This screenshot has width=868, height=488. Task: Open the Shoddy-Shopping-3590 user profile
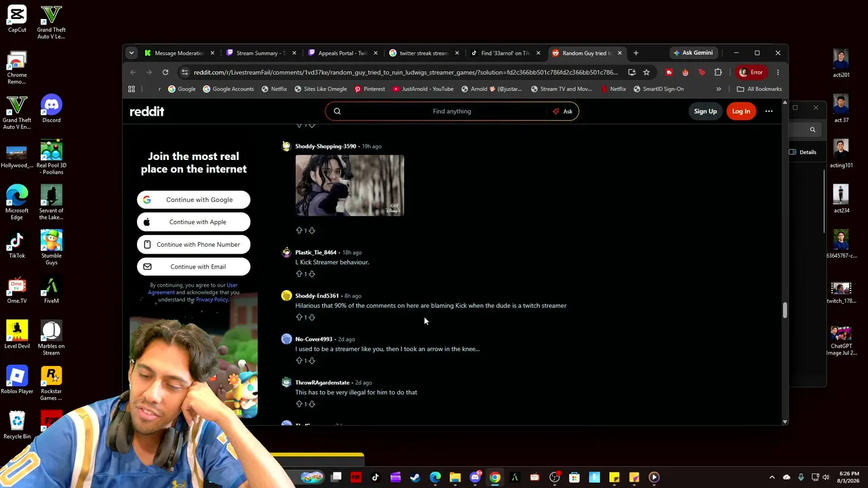tap(325, 146)
